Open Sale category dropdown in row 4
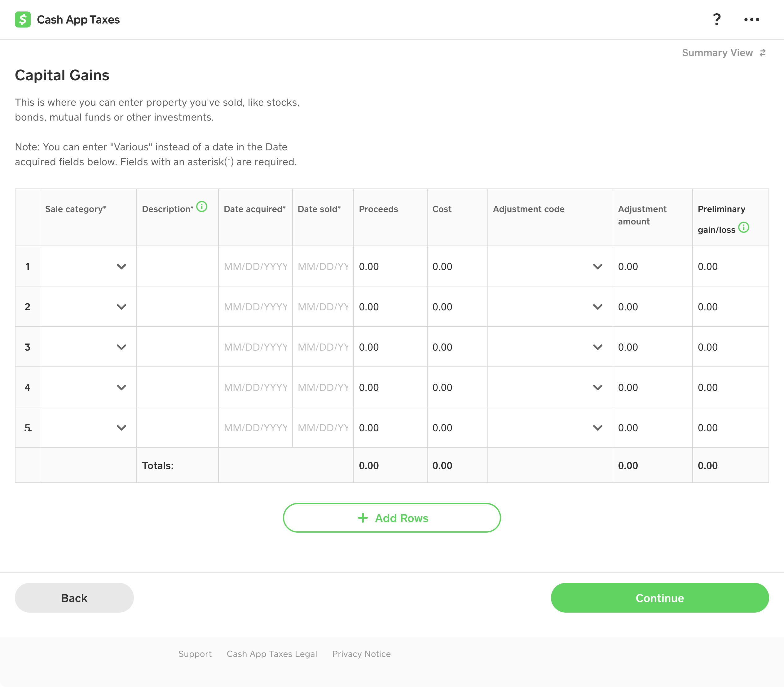Viewport: 784px width, 687px height. click(88, 387)
